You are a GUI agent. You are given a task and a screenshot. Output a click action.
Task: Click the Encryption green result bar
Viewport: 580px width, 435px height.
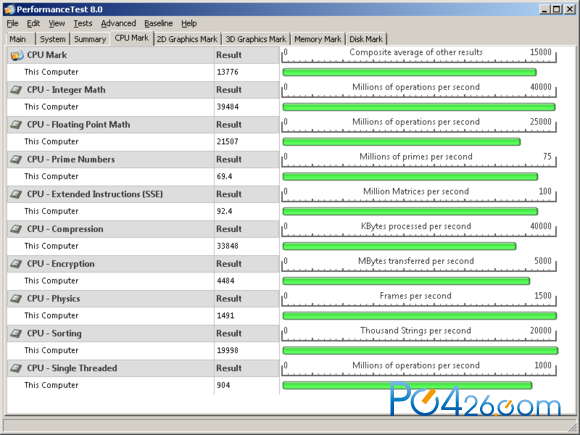click(406, 281)
